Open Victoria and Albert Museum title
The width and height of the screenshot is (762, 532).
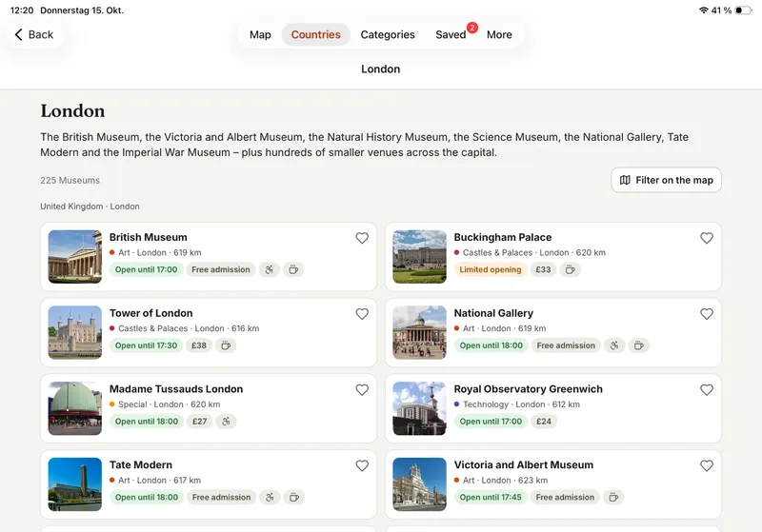click(x=523, y=464)
